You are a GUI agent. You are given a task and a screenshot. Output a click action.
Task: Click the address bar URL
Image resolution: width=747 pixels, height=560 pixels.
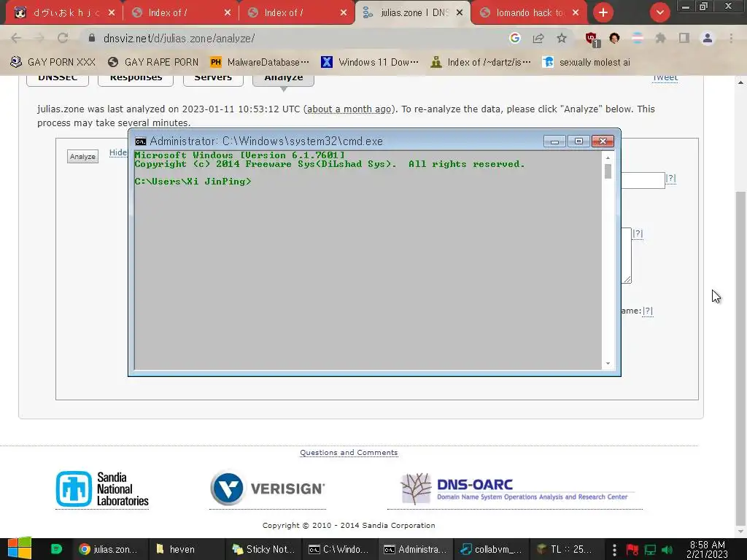179,38
